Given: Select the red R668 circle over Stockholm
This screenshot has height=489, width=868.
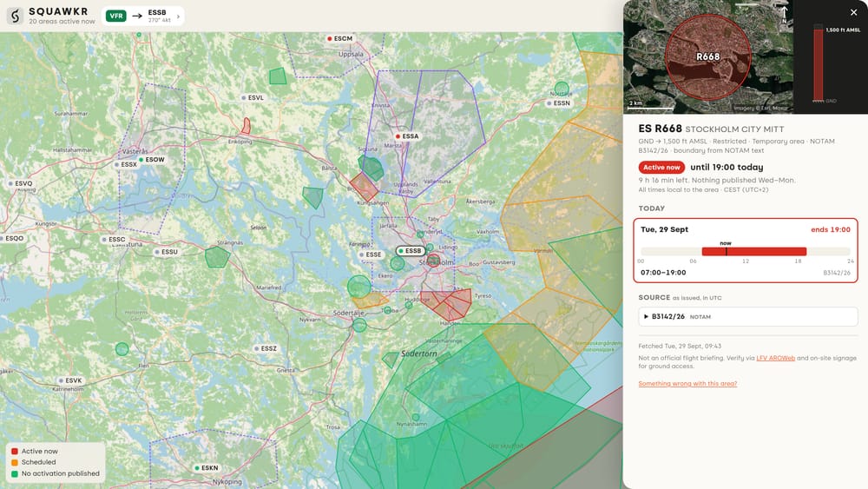Looking at the screenshot, I should click(433, 261).
